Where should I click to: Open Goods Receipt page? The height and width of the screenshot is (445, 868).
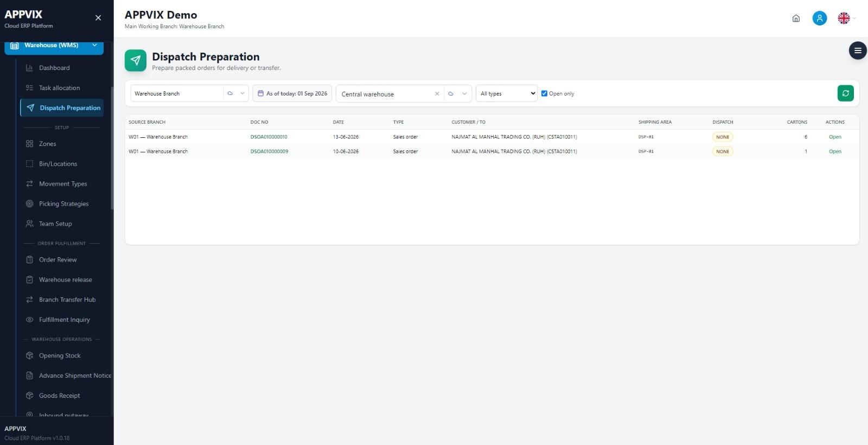pos(61,396)
